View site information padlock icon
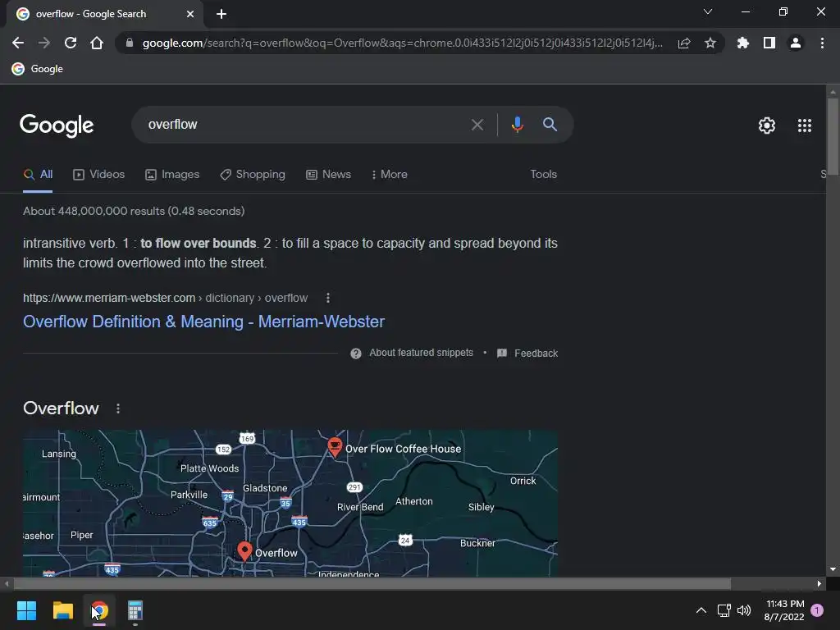840x630 pixels. [x=129, y=43]
